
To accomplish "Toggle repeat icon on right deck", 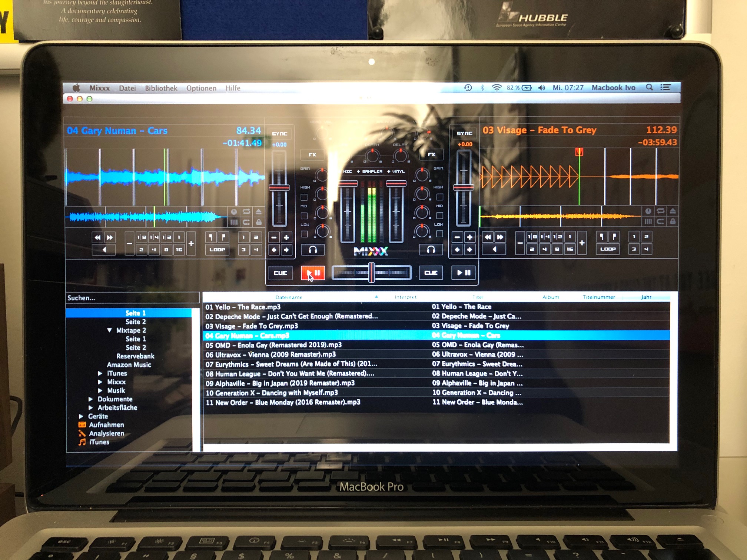I will pyautogui.click(x=660, y=211).
